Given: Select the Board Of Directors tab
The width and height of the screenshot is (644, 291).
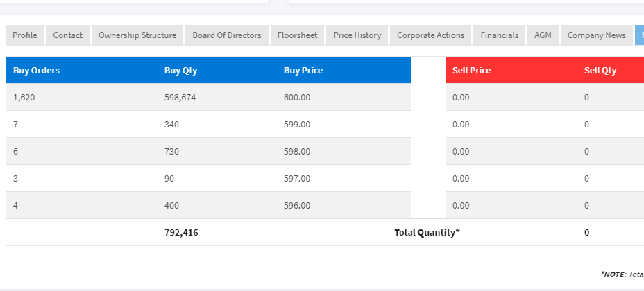Looking at the screenshot, I should click(227, 35).
